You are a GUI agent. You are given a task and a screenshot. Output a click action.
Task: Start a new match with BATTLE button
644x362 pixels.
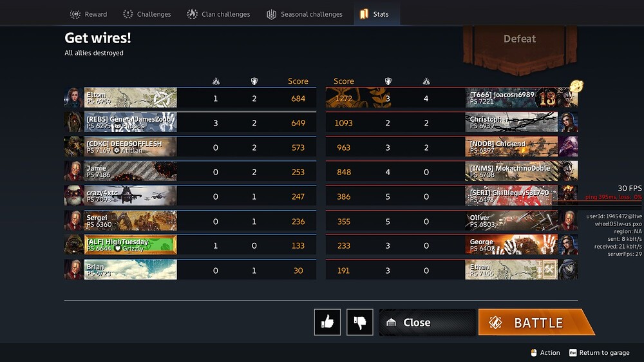tap(536, 322)
